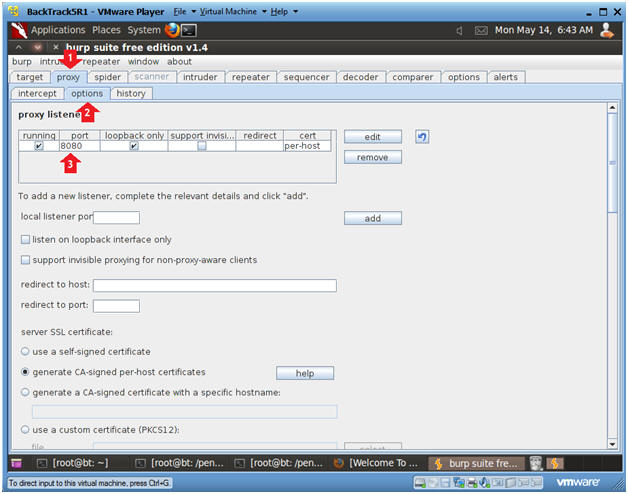628x494 pixels.
Task: Click the volume speaker icon
Action: pos(459,30)
